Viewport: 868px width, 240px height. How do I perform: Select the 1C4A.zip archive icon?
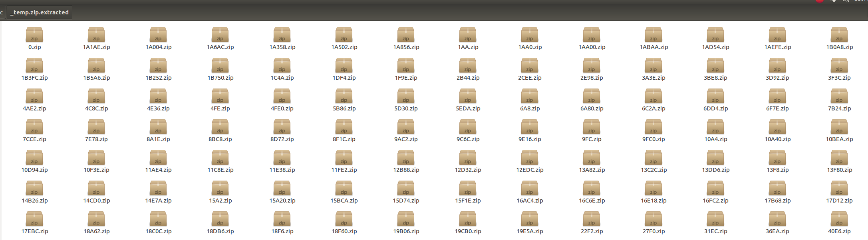point(282,65)
